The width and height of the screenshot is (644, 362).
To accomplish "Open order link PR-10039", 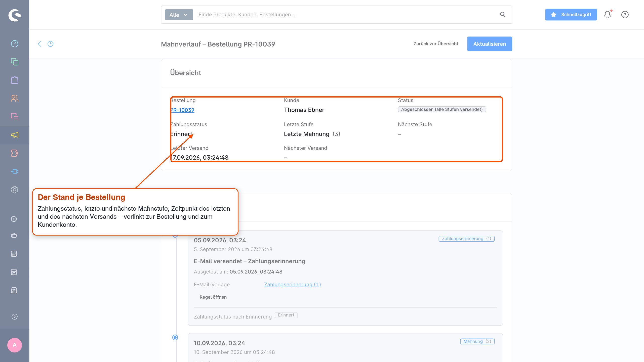I will pyautogui.click(x=182, y=110).
